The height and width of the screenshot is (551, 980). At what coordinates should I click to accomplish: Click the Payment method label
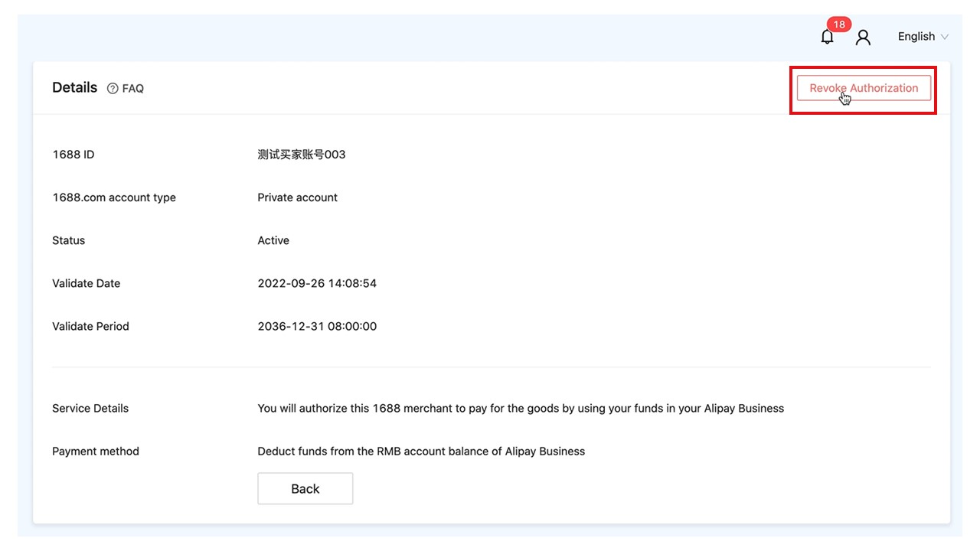click(x=96, y=452)
